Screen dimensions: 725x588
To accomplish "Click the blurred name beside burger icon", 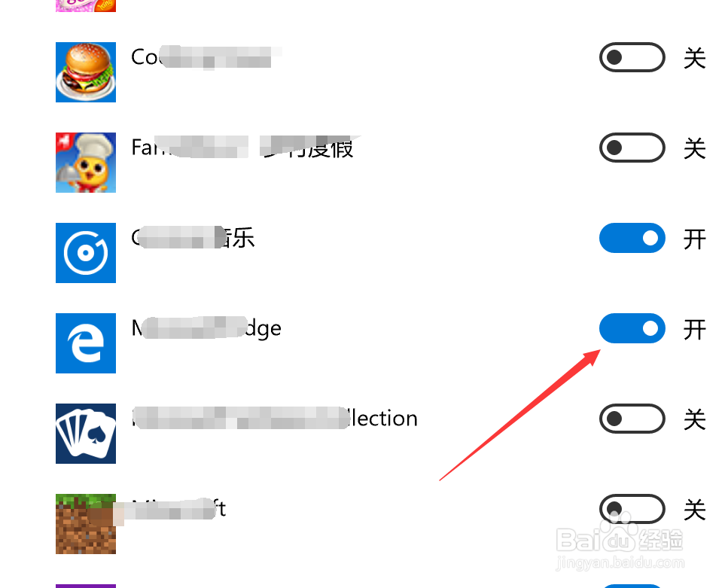I will pos(206,57).
